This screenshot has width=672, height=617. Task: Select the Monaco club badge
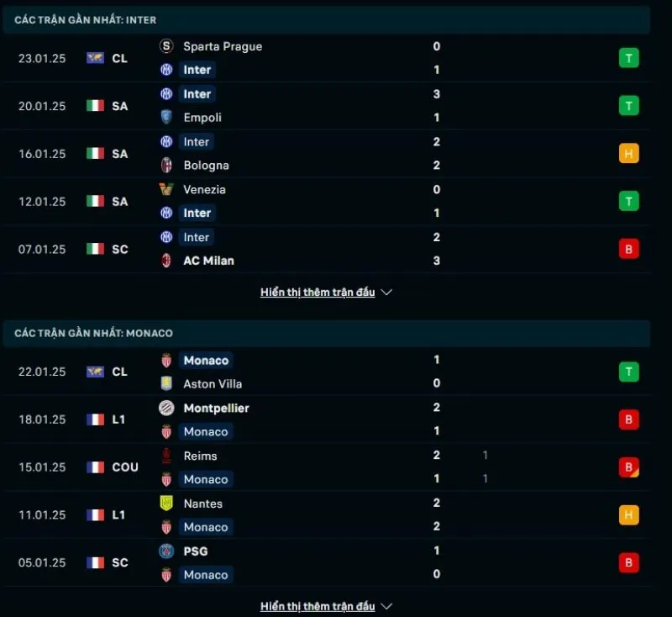[165, 360]
